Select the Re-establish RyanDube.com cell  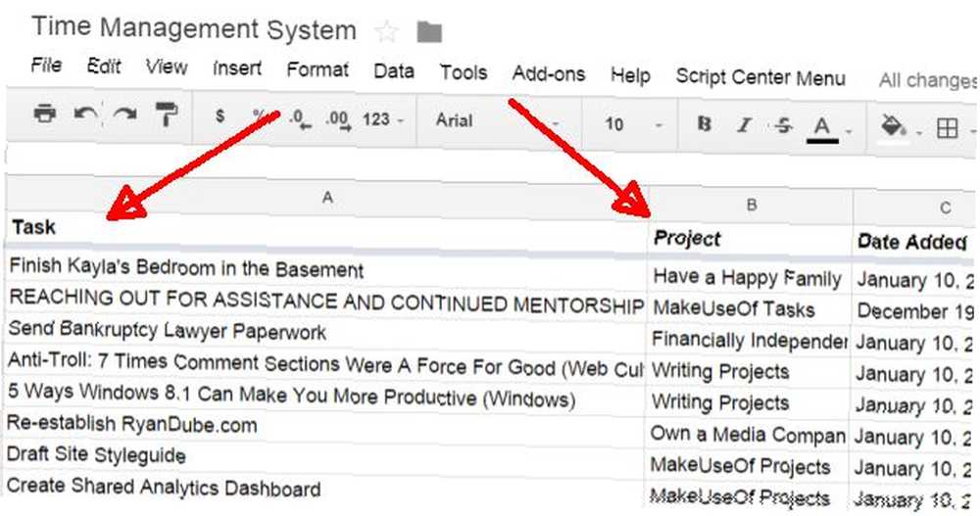pos(324,425)
